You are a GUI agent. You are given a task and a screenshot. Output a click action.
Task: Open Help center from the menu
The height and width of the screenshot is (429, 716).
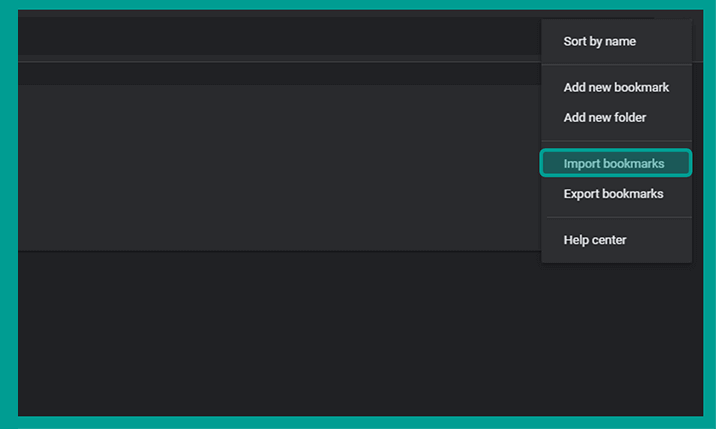[616, 240]
